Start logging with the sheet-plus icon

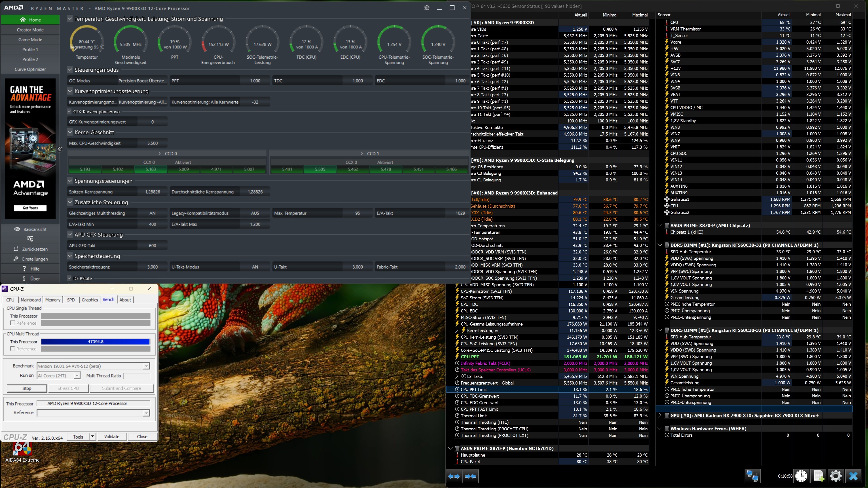[x=818, y=476]
